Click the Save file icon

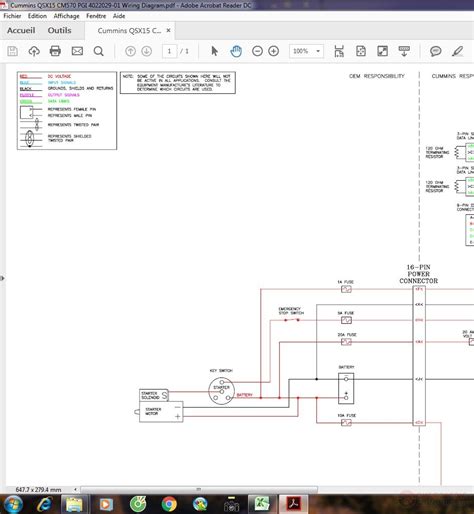(13, 51)
